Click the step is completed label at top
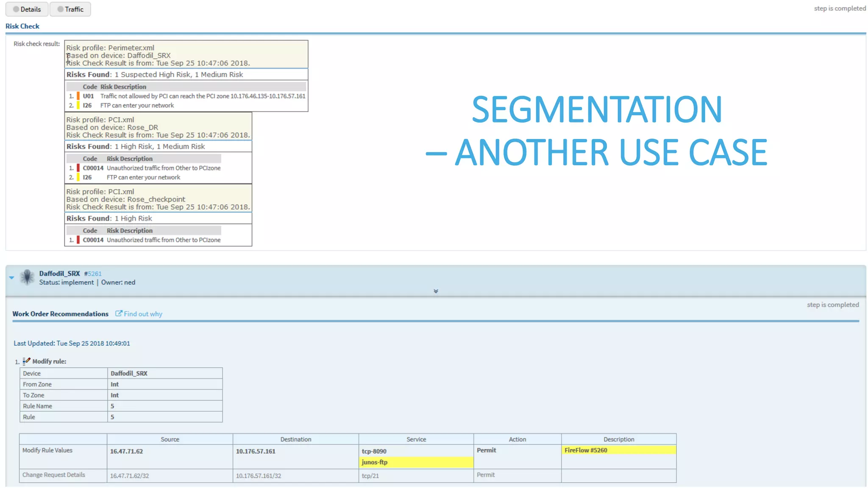 coord(840,8)
